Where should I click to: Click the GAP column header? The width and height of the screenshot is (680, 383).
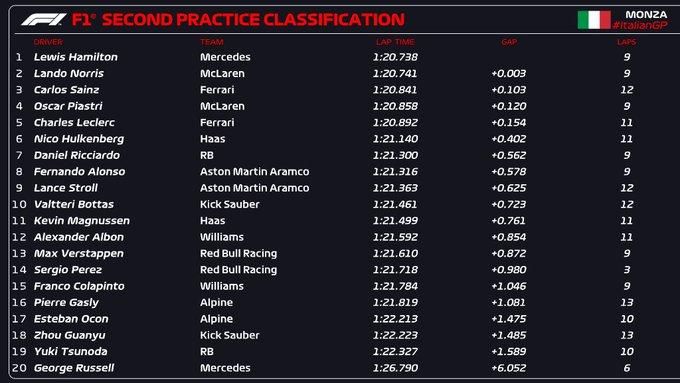click(509, 42)
